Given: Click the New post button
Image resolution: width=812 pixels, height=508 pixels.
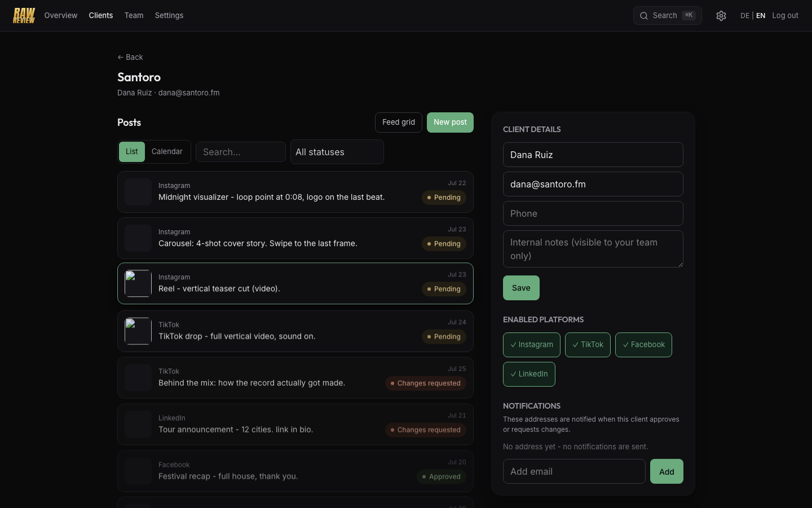Looking at the screenshot, I should [450, 122].
